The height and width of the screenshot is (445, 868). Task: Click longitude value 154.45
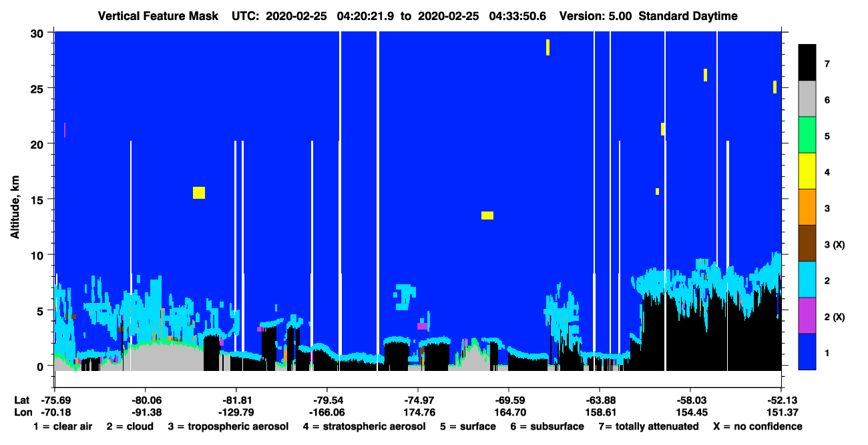tap(692, 412)
